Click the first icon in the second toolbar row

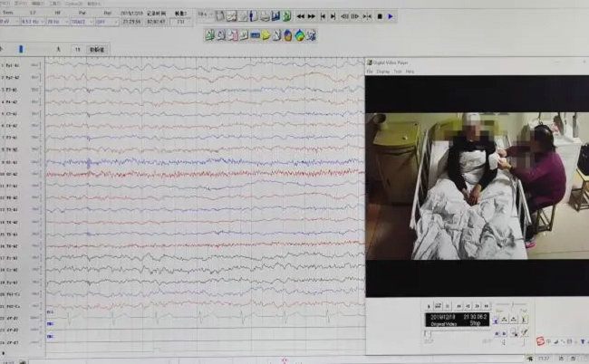coord(208,35)
